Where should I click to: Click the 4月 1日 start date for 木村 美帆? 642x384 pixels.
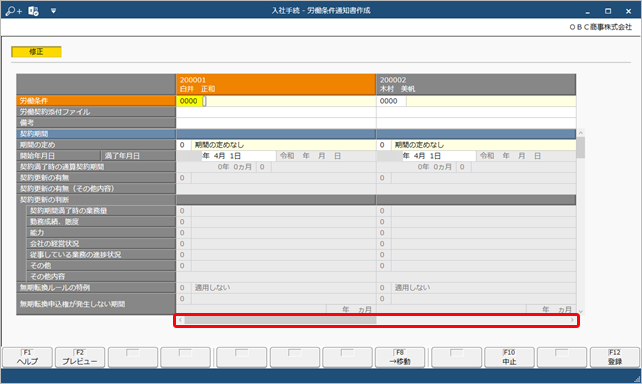(x=439, y=156)
